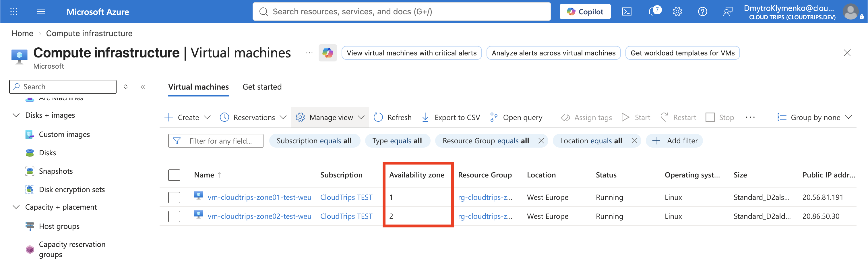Click the Refresh toolbar icon
868x259 pixels.
[x=378, y=117]
